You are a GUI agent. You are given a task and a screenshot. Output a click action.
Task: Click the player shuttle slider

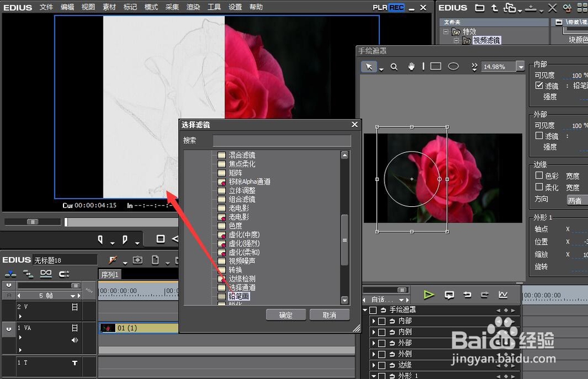pyautogui.click(x=32, y=222)
